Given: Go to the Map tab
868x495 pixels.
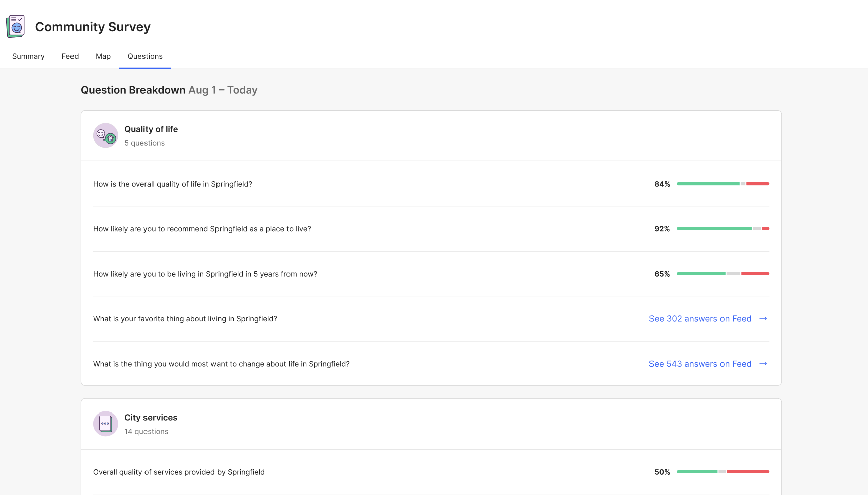Looking at the screenshot, I should pyautogui.click(x=103, y=56).
